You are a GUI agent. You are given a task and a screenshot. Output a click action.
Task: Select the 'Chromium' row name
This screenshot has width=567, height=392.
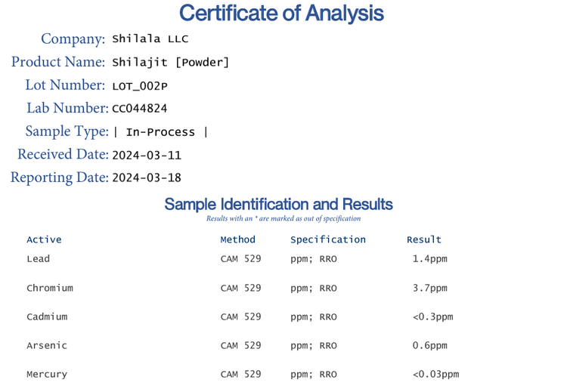point(50,288)
